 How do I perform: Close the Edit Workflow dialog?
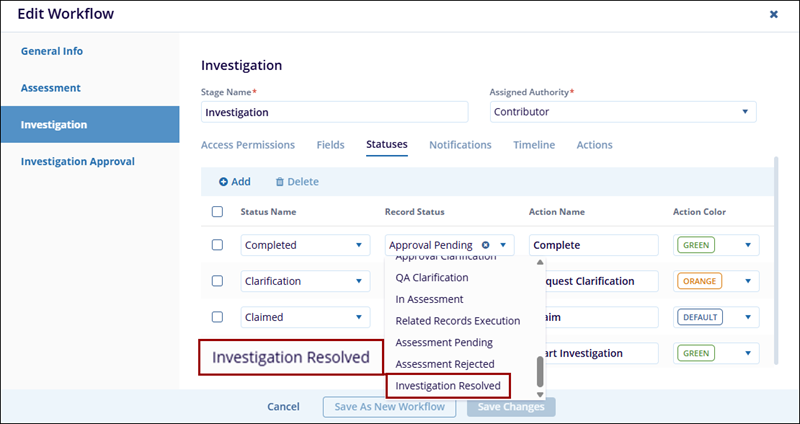point(773,14)
